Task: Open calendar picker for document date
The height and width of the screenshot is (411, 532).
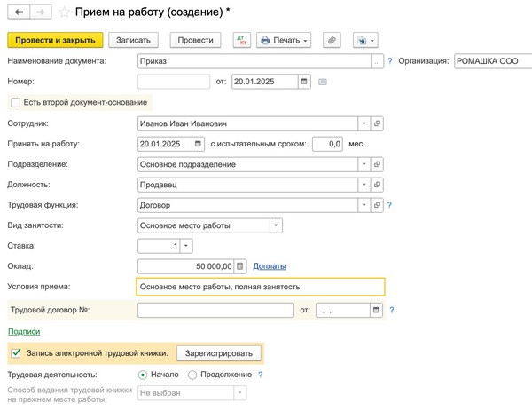Action: [304, 82]
